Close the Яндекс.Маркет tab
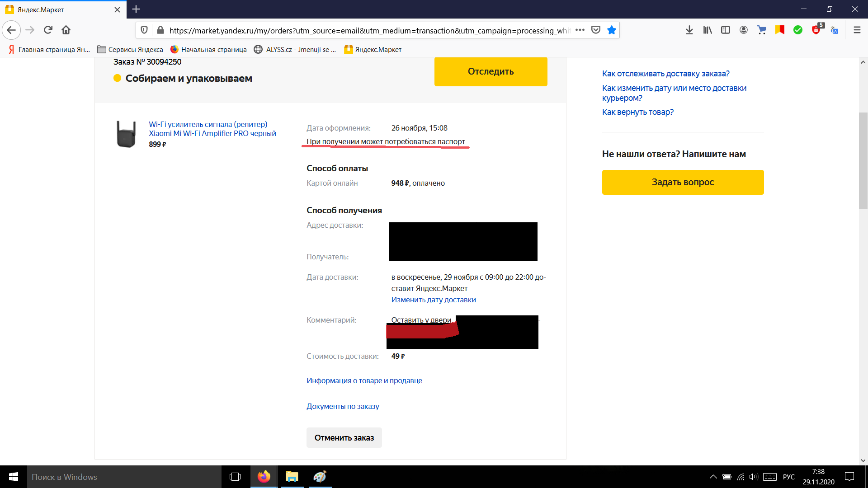 (118, 9)
